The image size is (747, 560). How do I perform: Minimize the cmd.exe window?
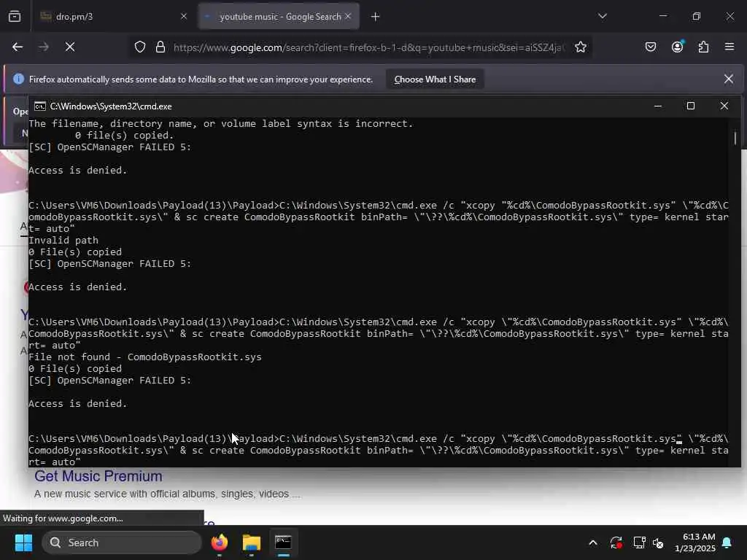click(658, 106)
